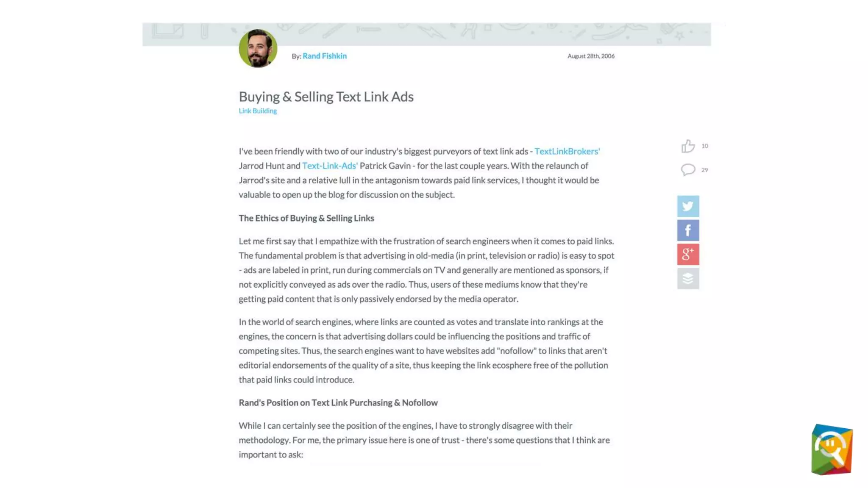Visit the Text-Link-Ads' link
868x488 pixels.
[x=330, y=166]
